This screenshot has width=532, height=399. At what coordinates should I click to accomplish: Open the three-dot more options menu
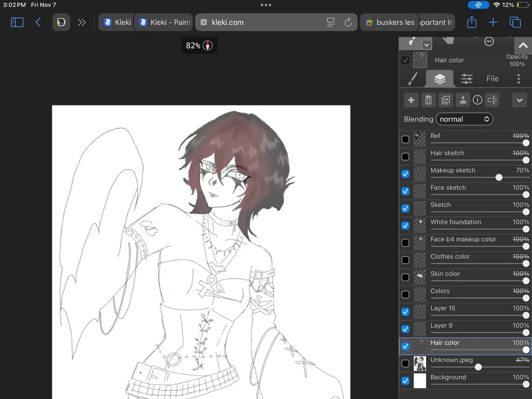pos(518,79)
